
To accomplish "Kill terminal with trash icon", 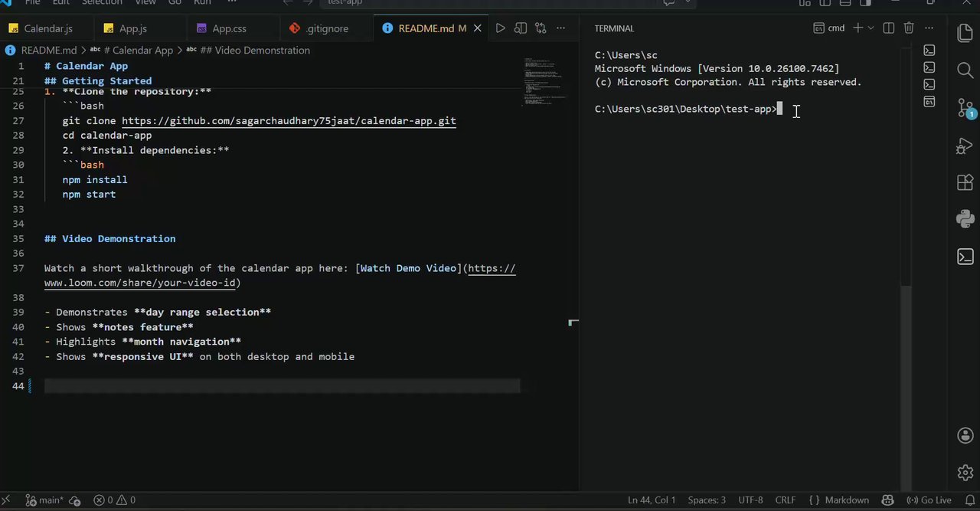I will pyautogui.click(x=909, y=28).
